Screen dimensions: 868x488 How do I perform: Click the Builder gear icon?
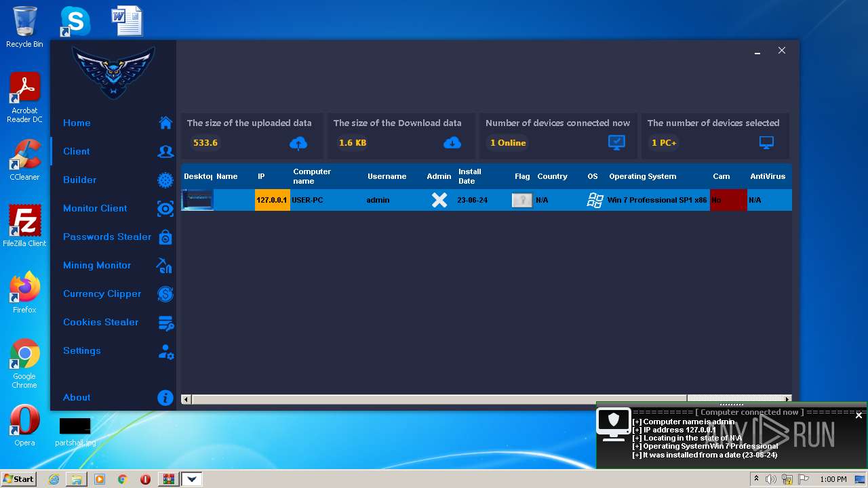tap(165, 180)
